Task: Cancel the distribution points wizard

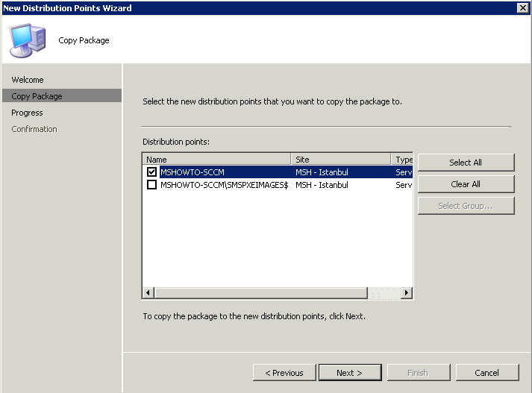Action: tap(487, 373)
